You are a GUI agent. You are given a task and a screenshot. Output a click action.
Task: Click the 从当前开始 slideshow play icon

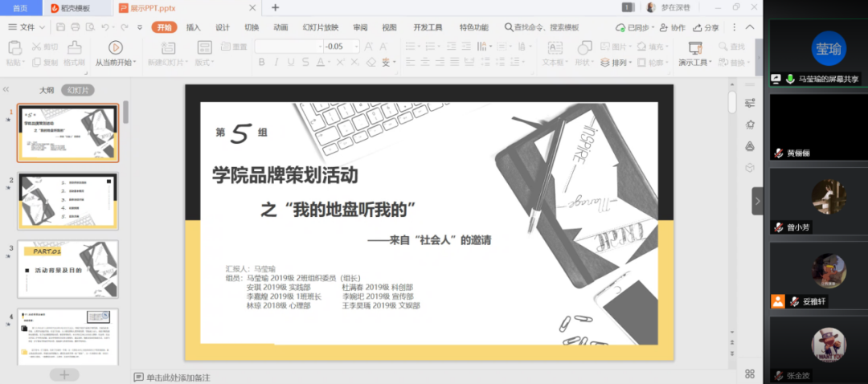(x=116, y=47)
